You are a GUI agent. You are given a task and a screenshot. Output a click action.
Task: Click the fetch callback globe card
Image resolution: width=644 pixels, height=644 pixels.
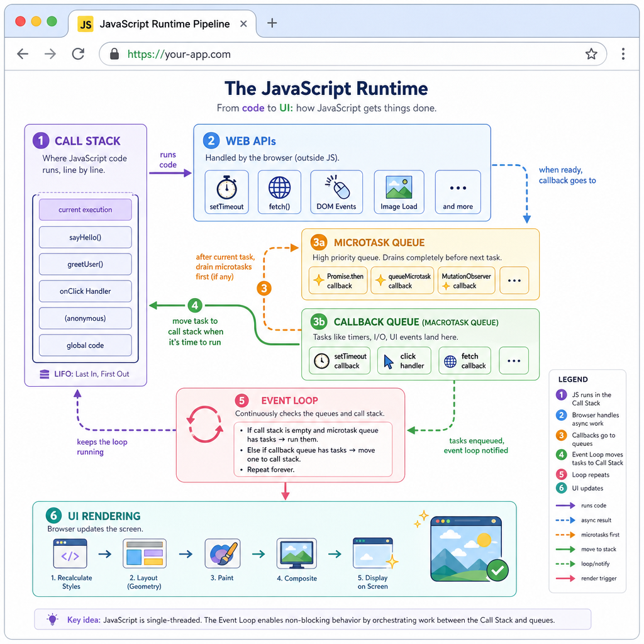[x=465, y=360]
